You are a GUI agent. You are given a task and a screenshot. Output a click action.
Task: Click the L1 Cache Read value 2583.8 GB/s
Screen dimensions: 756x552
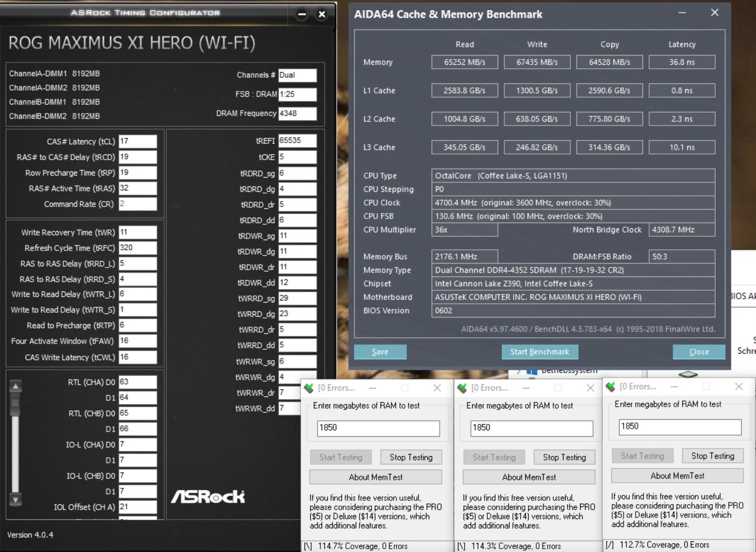tap(465, 91)
